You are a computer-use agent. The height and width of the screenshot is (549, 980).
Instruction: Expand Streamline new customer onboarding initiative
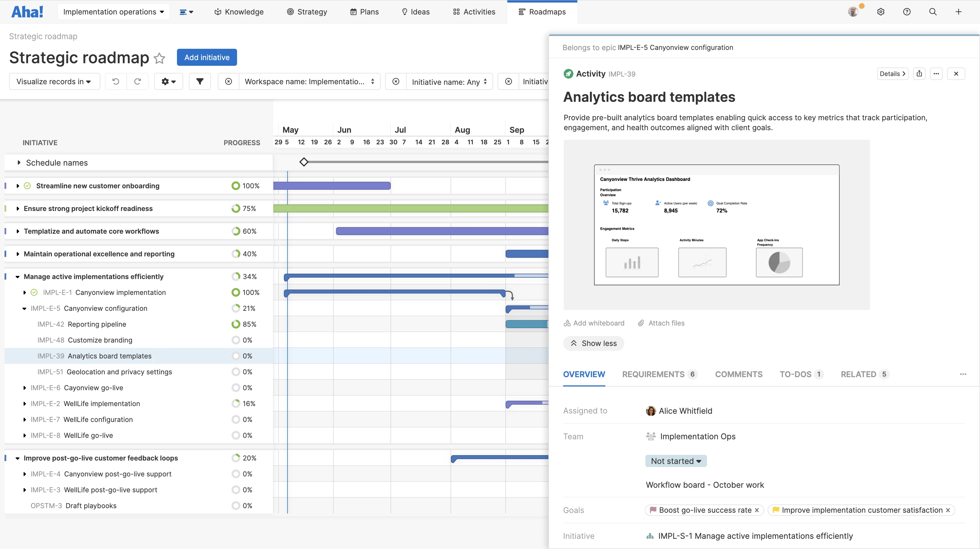[x=18, y=186]
